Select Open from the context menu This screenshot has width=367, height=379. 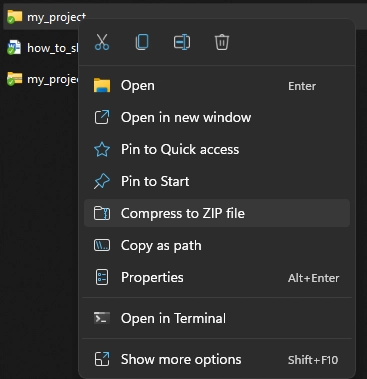[x=217, y=86]
